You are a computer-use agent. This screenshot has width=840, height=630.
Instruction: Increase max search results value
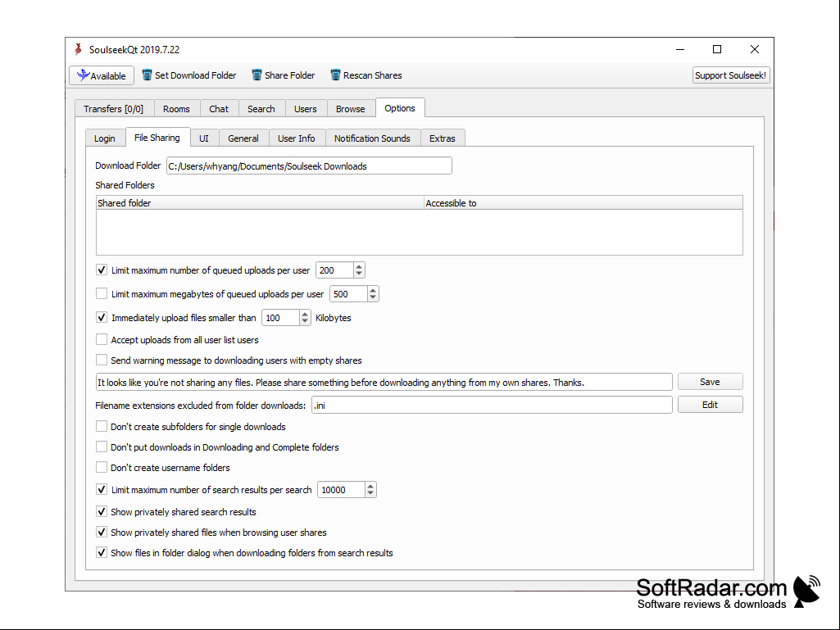coord(370,486)
